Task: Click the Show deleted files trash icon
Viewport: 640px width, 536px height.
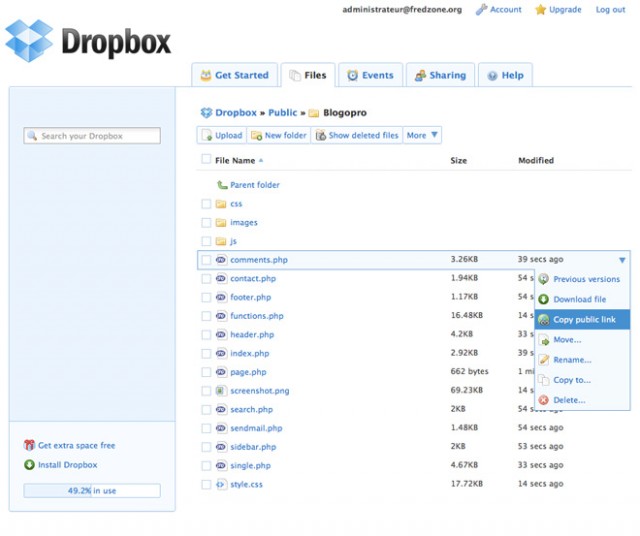Action: pyautogui.click(x=321, y=135)
